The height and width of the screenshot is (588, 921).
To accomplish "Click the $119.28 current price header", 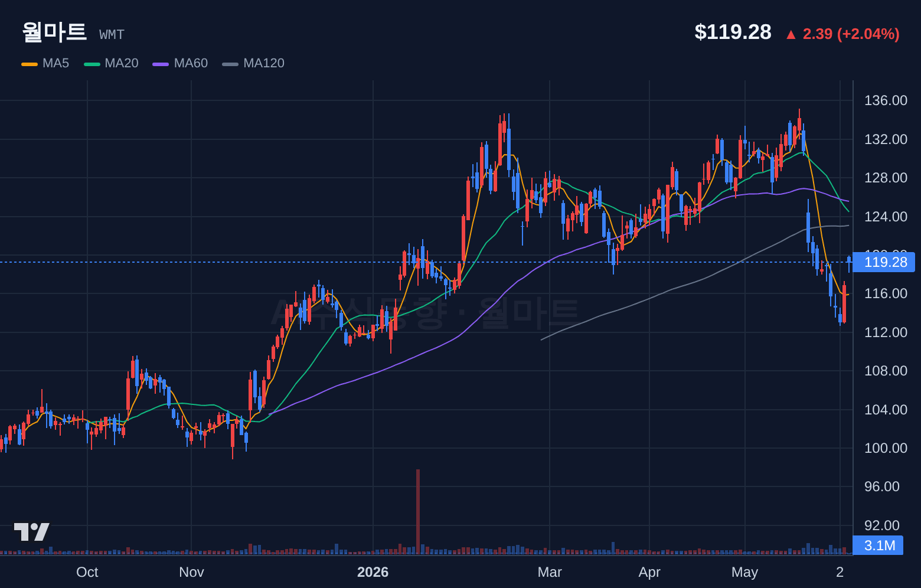I will click(733, 32).
